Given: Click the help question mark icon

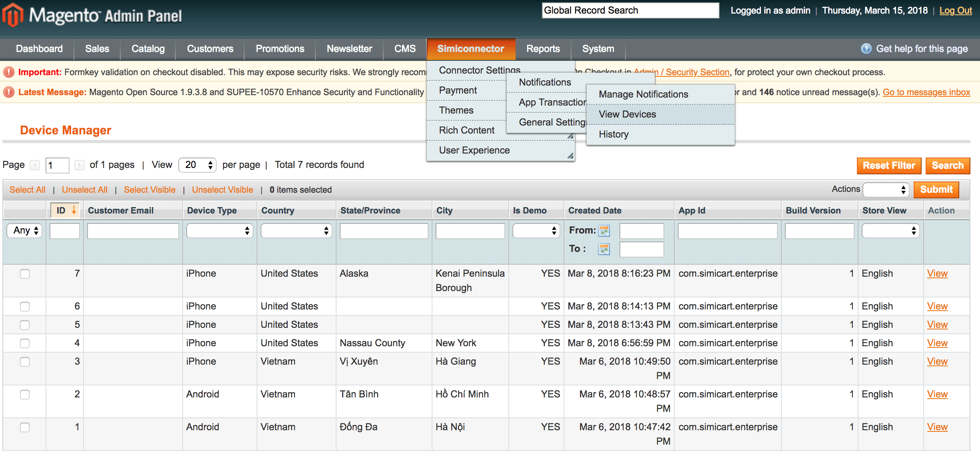Looking at the screenshot, I should [x=866, y=49].
